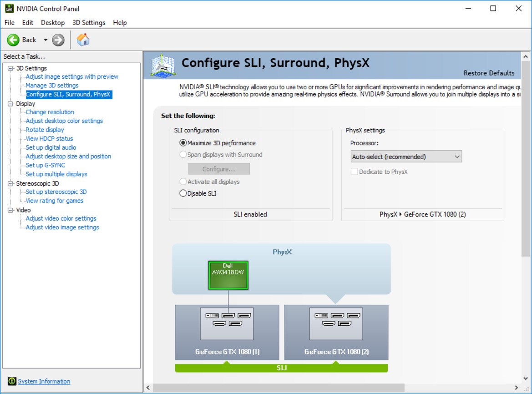Click the horizontal scrollbar thumb
The image size is (532, 394).
pyautogui.click(x=279, y=388)
